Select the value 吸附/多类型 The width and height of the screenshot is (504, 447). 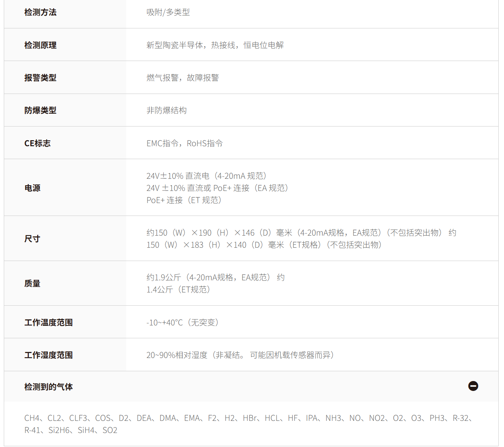click(168, 13)
